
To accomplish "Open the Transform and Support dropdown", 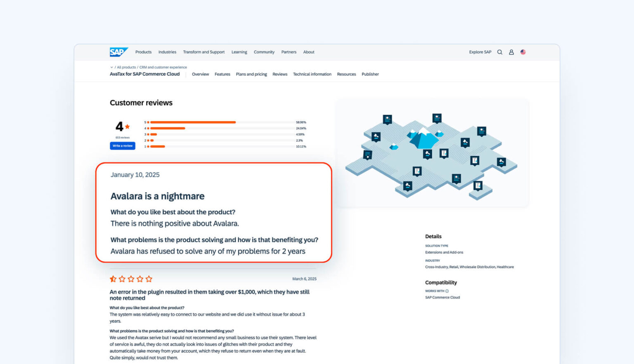I will coord(204,52).
